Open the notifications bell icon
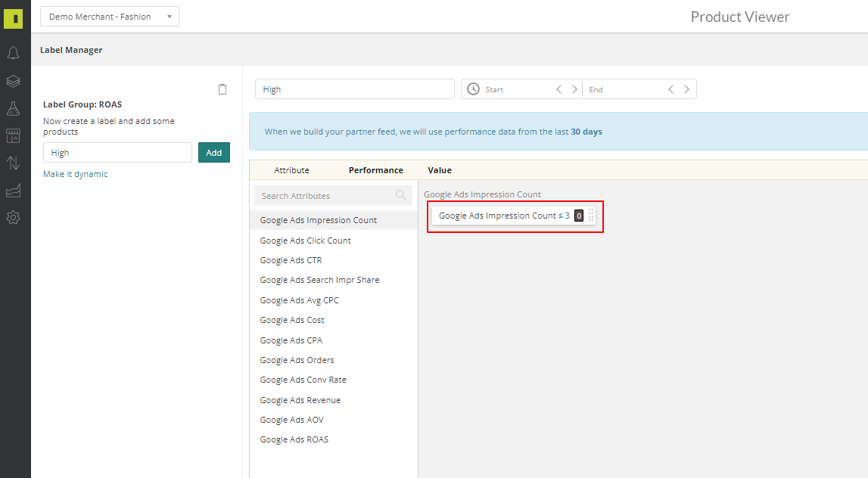868x478 pixels. tap(14, 53)
